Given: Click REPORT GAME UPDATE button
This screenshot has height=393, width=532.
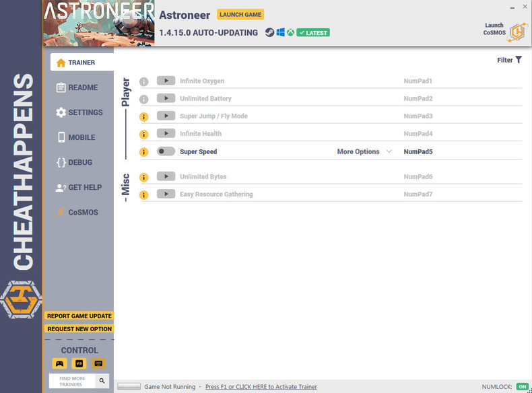Looking at the screenshot, I should click(79, 316).
